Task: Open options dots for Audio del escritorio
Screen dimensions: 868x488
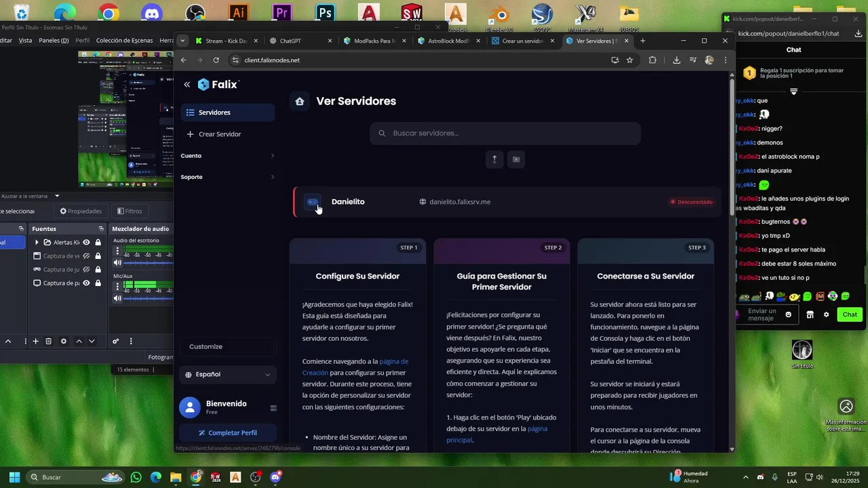Action: coord(117,251)
